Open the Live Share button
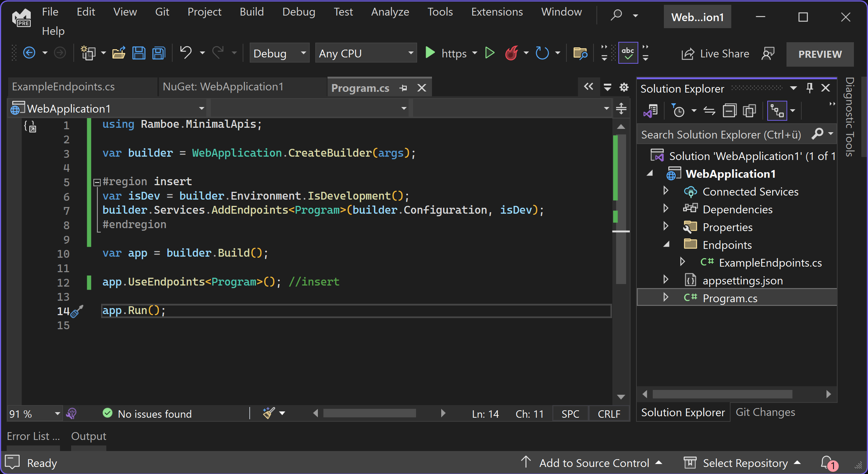 pyautogui.click(x=715, y=54)
